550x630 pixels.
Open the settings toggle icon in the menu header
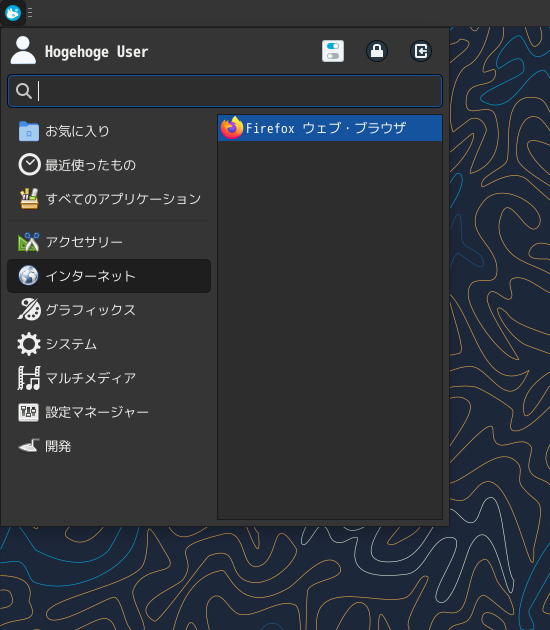point(333,51)
